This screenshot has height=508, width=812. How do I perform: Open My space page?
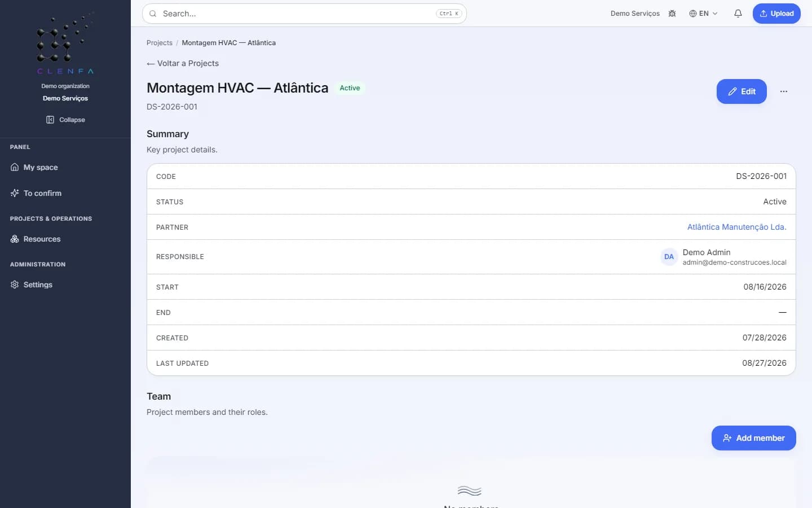pos(65,167)
